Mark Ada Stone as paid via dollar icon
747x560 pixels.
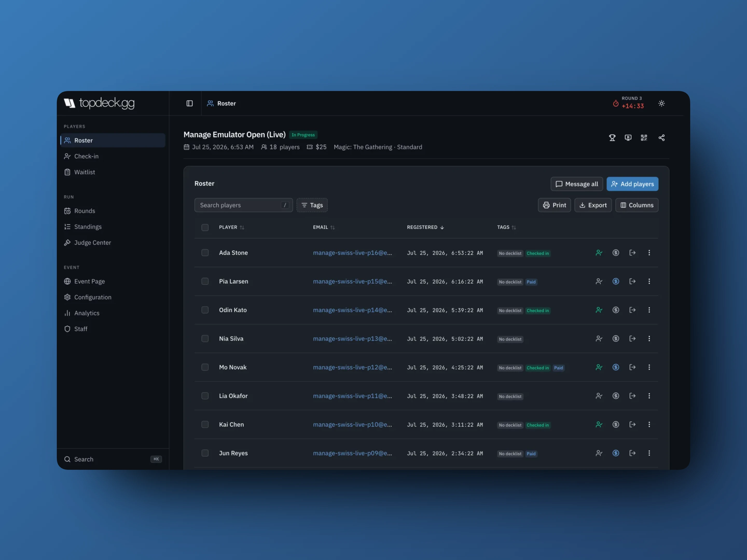tap(616, 253)
